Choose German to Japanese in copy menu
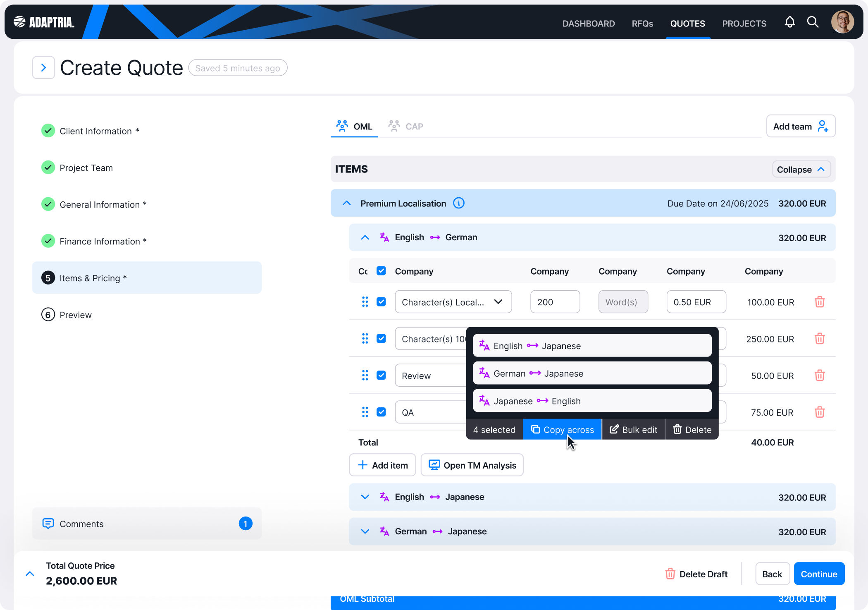This screenshot has height=610, width=868. [592, 373]
